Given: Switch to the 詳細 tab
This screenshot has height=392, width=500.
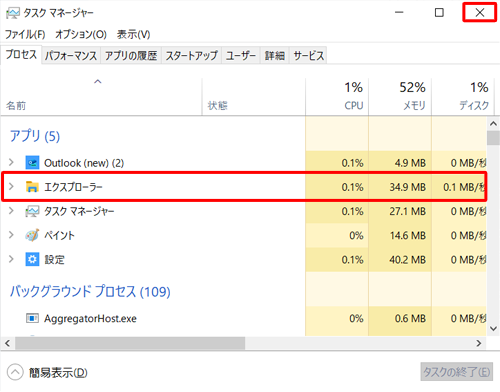Looking at the screenshot, I should (275, 55).
